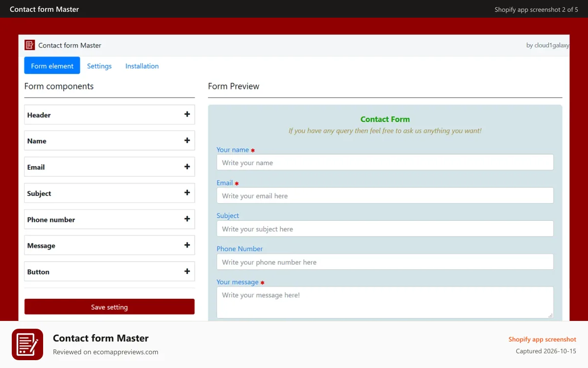
Task: Click the message textarea resize handle
Action: [x=550, y=315]
